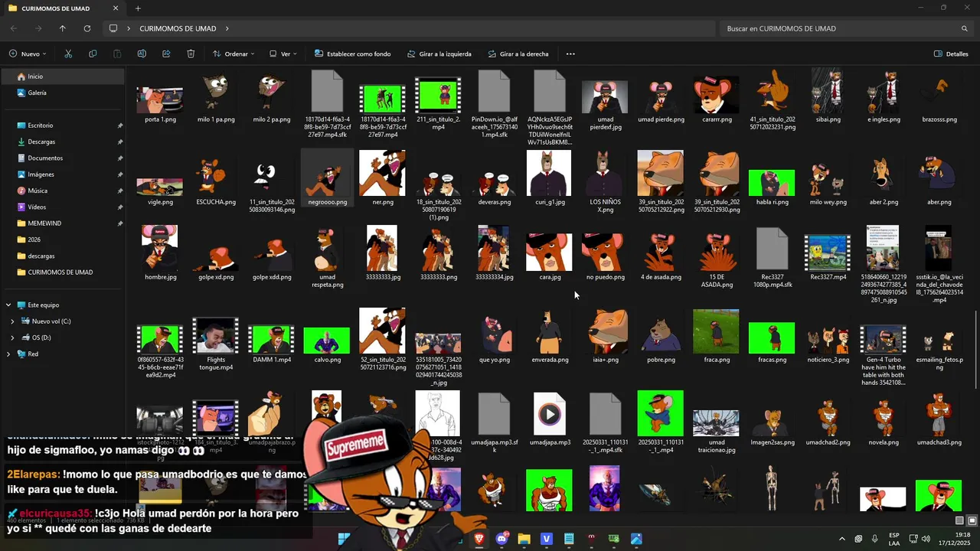The height and width of the screenshot is (551, 980).
Task: Open Galería in the sidebar
Action: coord(63,93)
